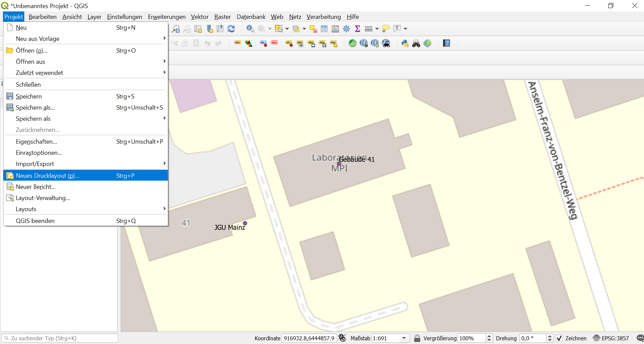This screenshot has width=644, height=344.
Task: Open Layer Labeling Options yellow abc icon
Action: click(238, 43)
